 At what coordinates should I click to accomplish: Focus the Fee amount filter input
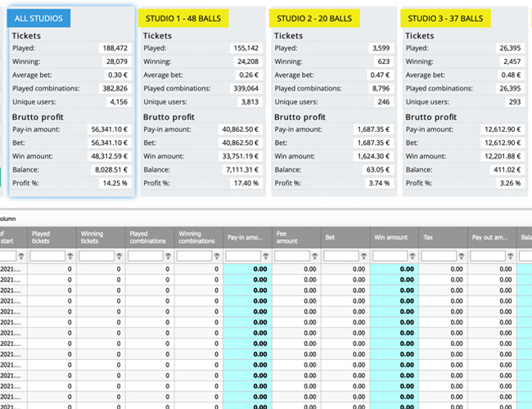pos(292,256)
